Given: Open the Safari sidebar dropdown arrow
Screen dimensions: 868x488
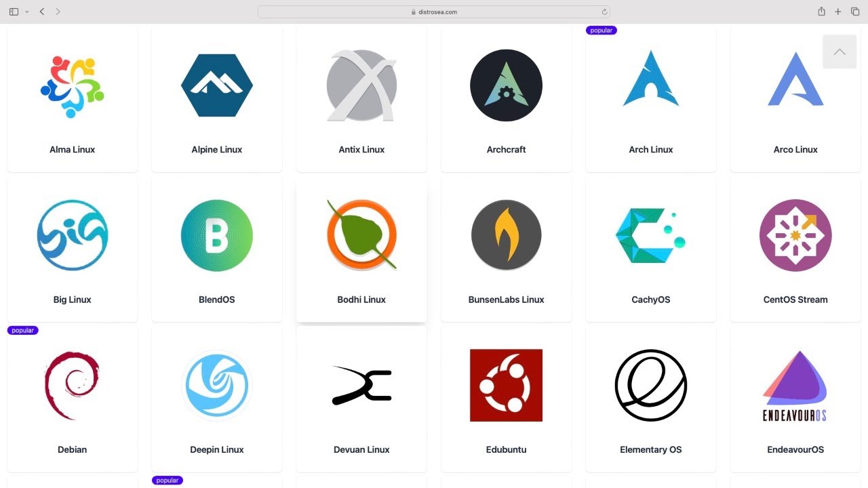Looking at the screenshot, I should (26, 12).
